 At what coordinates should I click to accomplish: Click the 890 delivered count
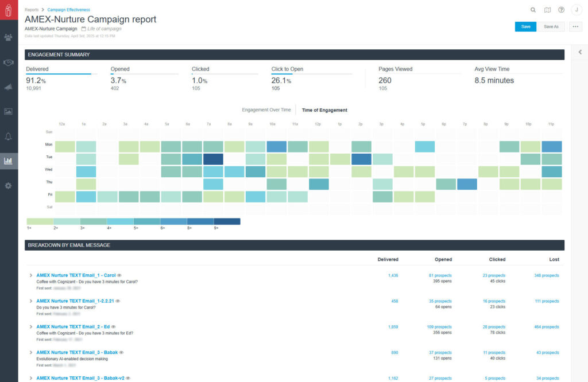[394, 353]
